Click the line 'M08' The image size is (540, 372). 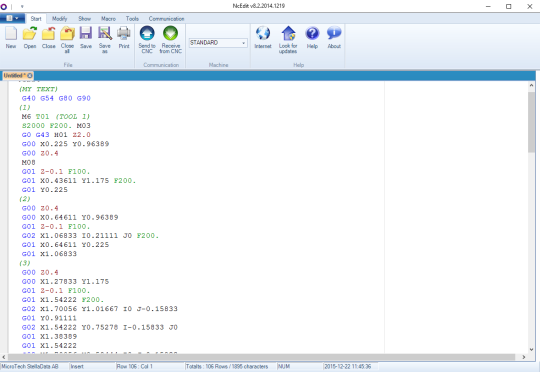[x=29, y=163]
